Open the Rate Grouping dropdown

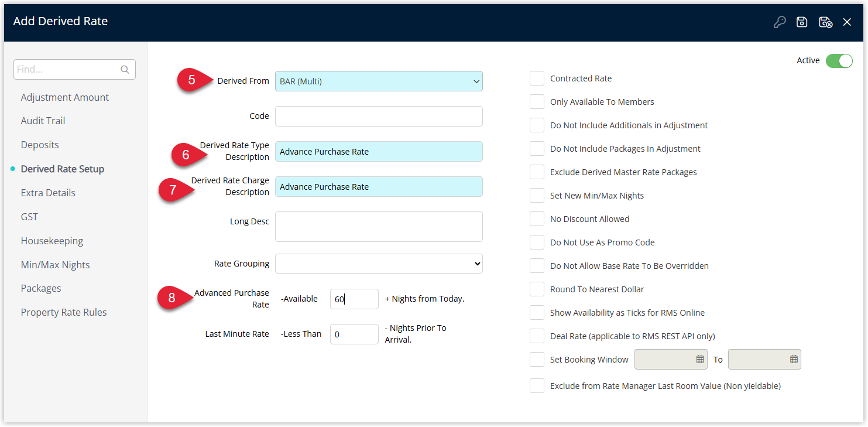pos(379,264)
